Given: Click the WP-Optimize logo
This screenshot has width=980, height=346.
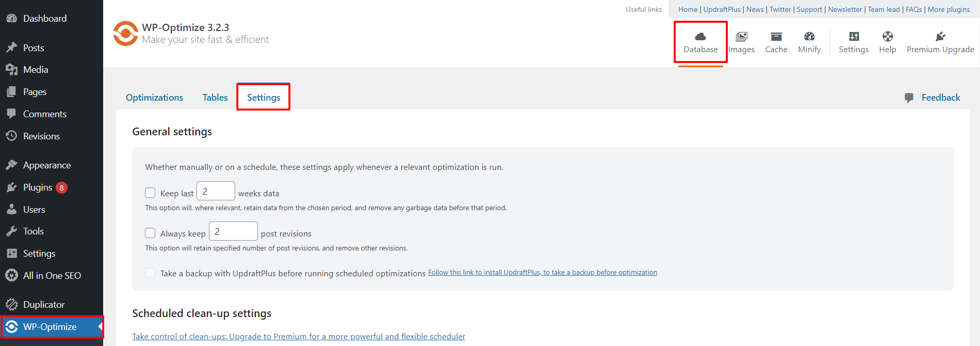Looking at the screenshot, I should tap(125, 34).
